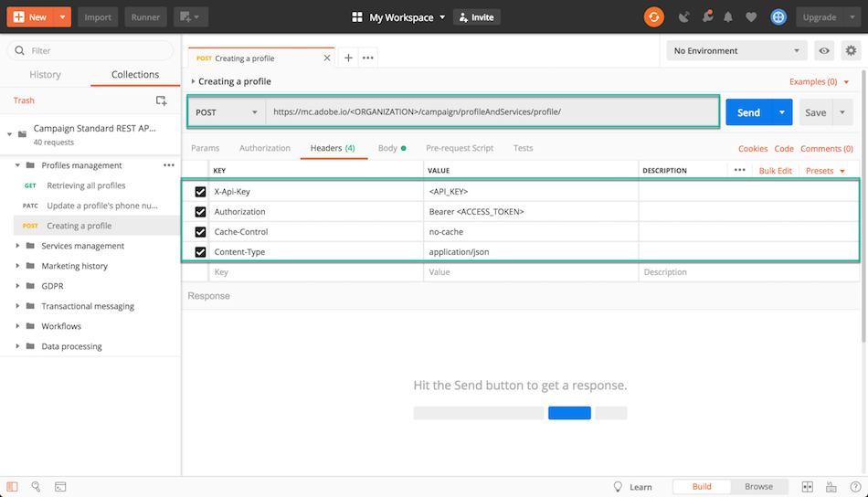Open the No Environment dropdown
Viewport: 868px width, 497px height.
point(736,51)
